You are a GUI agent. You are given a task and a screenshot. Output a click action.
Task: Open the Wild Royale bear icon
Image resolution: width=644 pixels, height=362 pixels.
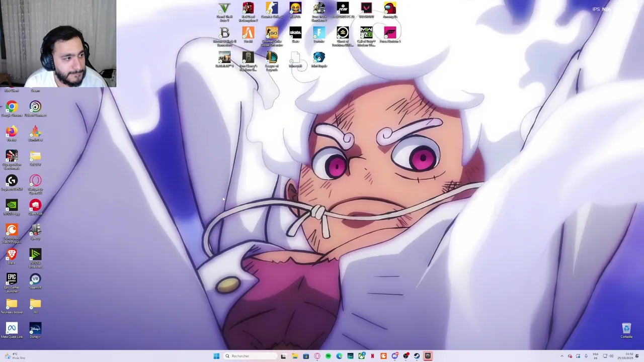tap(319, 59)
